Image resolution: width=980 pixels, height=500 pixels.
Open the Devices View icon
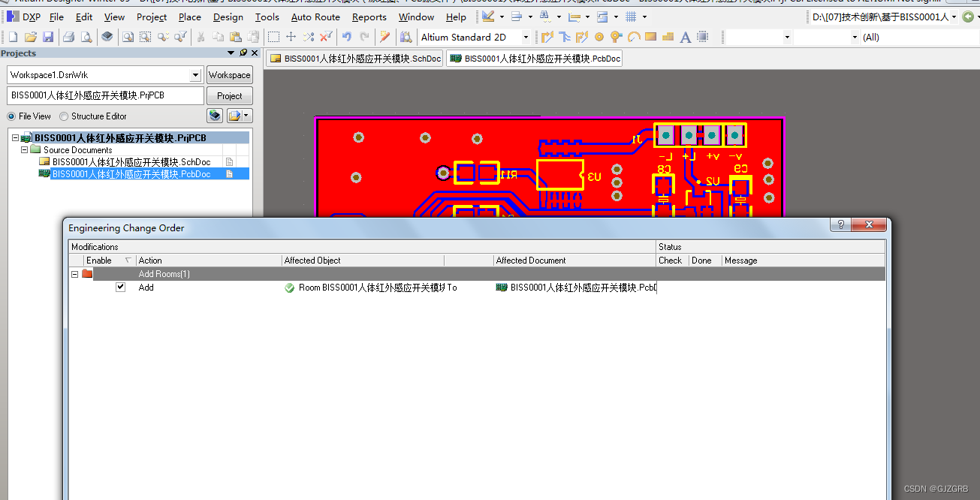click(107, 37)
